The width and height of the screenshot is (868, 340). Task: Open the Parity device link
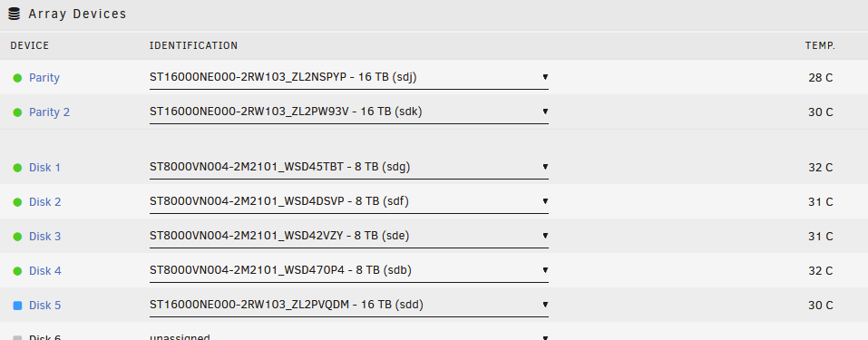[x=44, y=78]
